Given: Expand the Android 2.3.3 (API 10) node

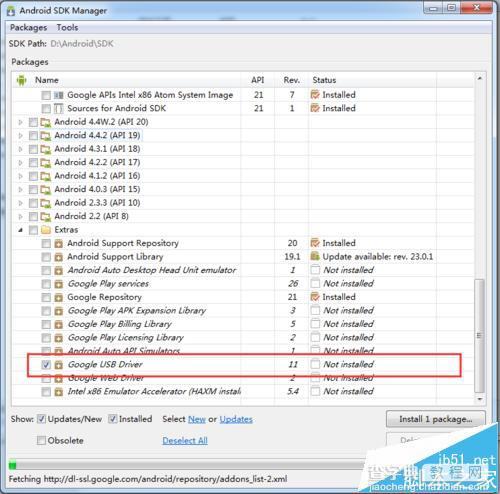Looking at the screenshot, I should (x=20, y=203).
